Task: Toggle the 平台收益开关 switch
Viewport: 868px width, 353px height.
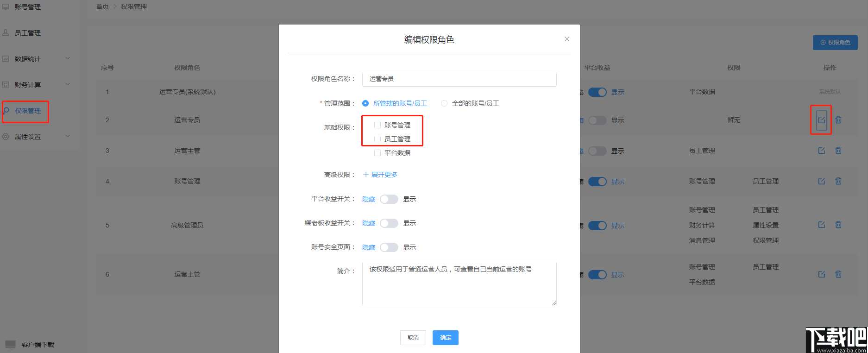Action: point(389,199)
